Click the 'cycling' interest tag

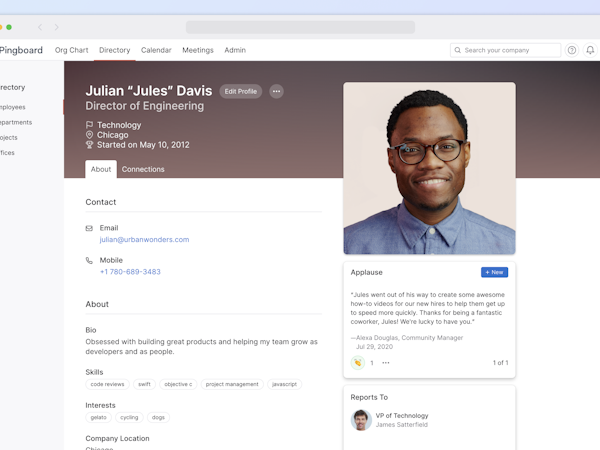coord(129,417)
